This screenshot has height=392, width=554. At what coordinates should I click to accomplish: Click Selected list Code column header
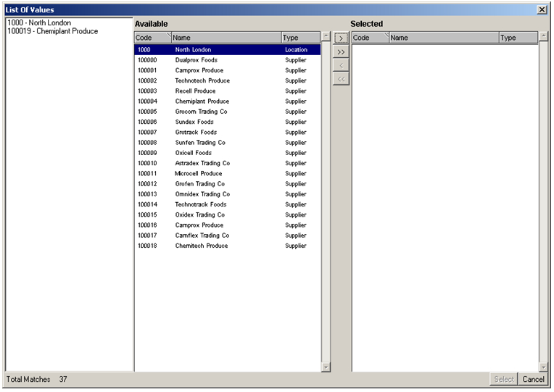click(371, 38)
